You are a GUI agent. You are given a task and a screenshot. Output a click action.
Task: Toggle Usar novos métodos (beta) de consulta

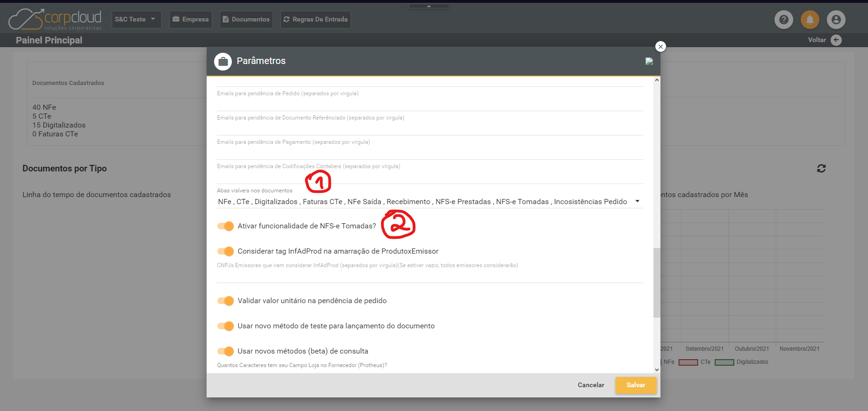tap(225, 351)
